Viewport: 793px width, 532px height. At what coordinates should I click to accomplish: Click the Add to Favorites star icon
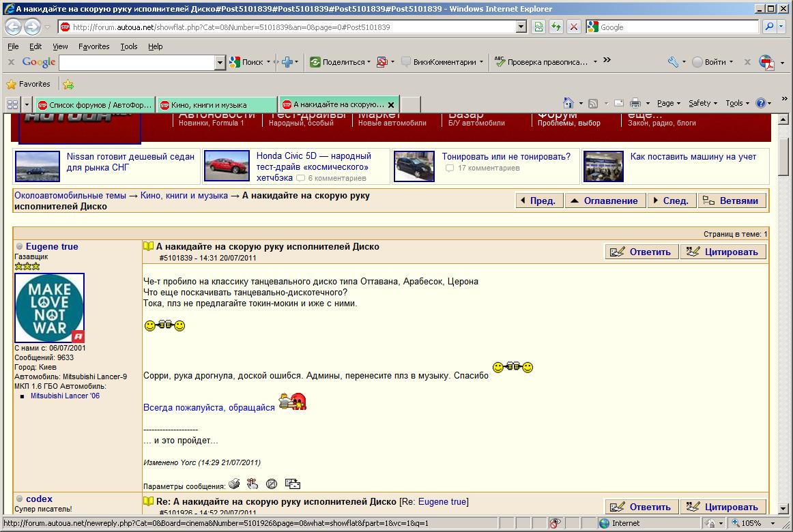pyautogui.click(x=68, y=85)
